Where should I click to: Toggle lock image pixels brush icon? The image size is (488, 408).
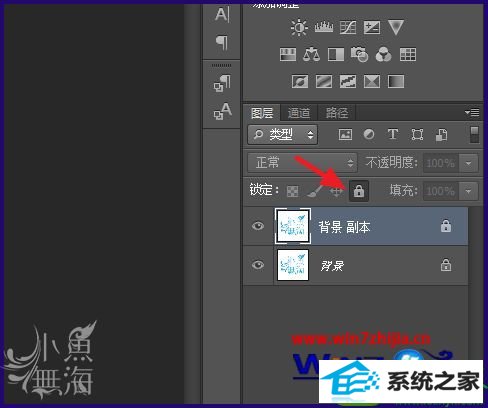click(314, 191)
